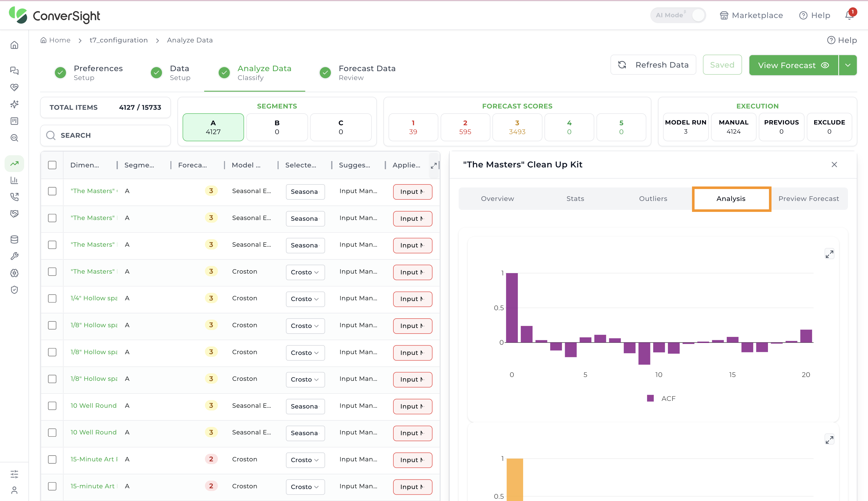Click the View Forecast button

point(793,65)
